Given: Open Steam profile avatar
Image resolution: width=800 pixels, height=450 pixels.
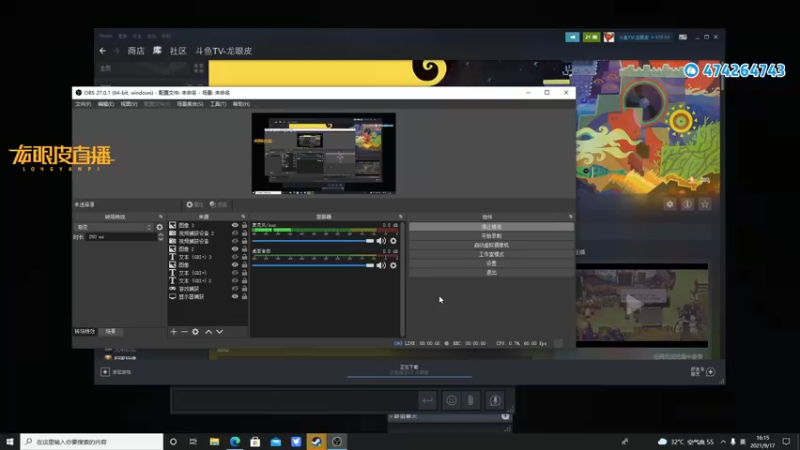Looking at the screenshot, I should pyautogui.click(x=609, y=37).
